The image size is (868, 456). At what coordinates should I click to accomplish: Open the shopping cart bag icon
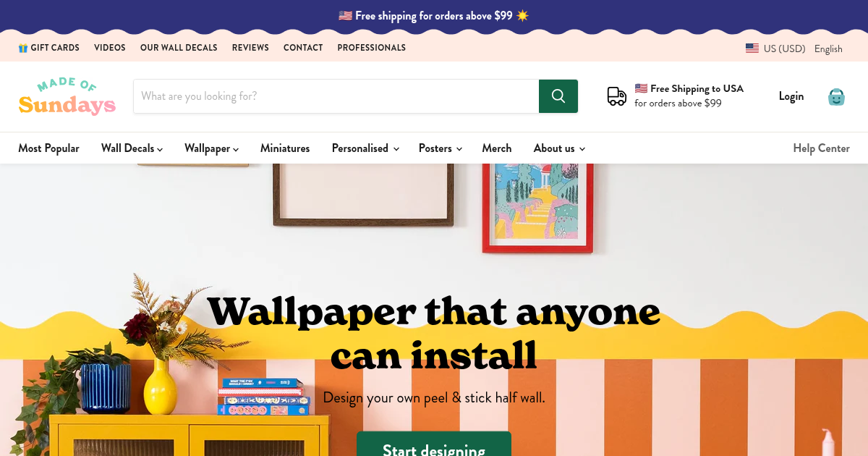point(836,97)
